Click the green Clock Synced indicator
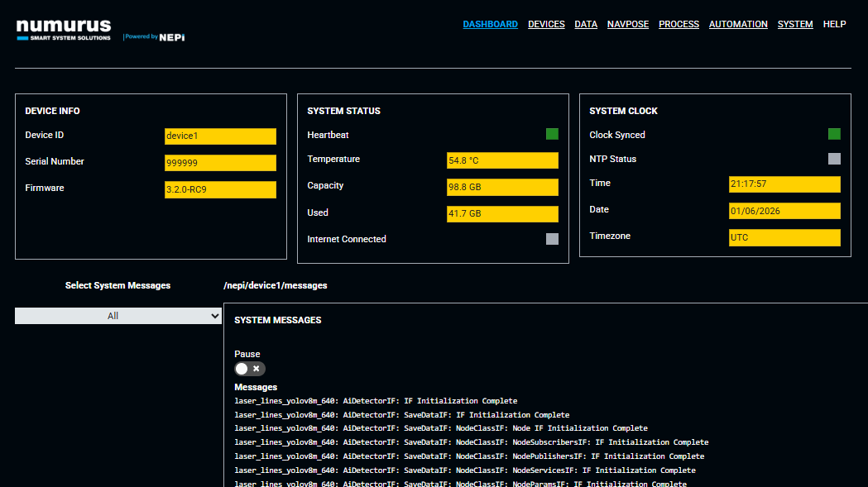This screenshot has width=868, height=487. 834,134
